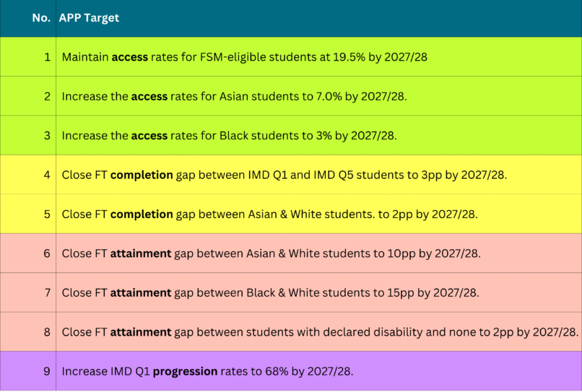Click row number 1 cell
Image resolution: width=582 pixels, height=392 pixels.
click(28, 57)
